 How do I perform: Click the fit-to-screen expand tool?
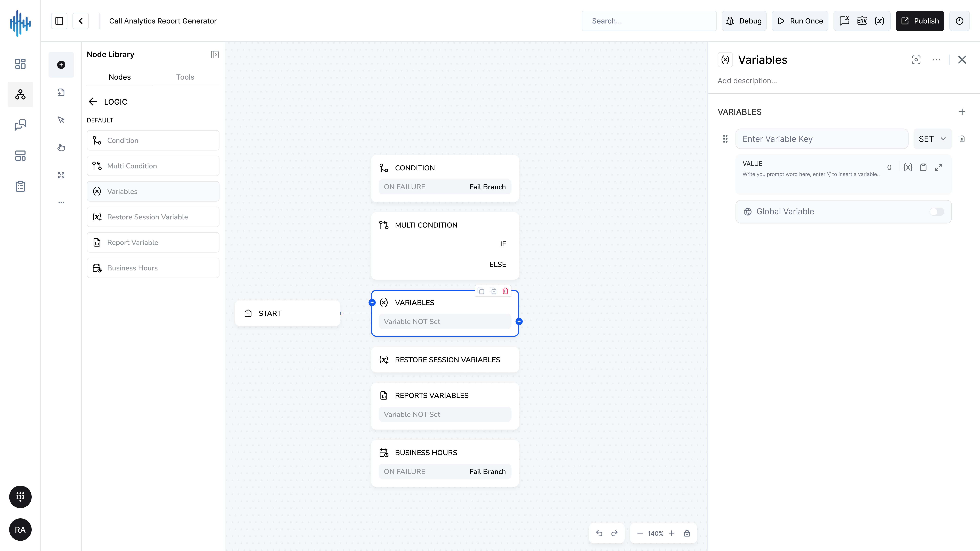tap(61, 175)
